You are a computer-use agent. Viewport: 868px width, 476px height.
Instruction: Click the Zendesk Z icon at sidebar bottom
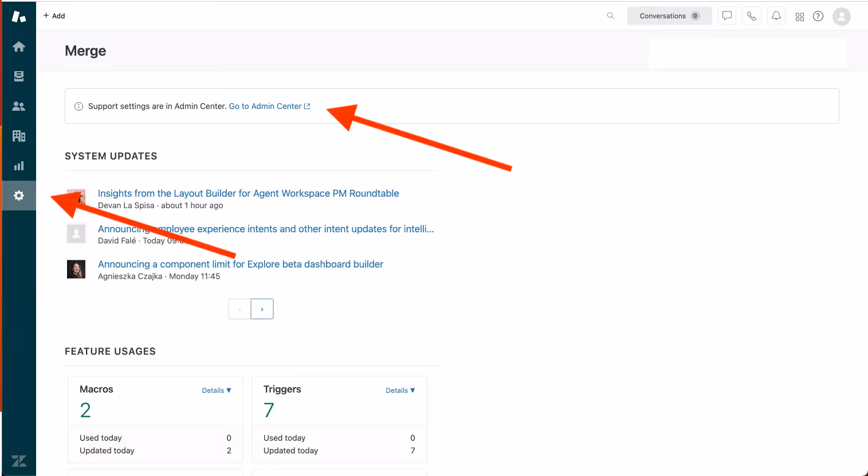click(x=19, y=461)
